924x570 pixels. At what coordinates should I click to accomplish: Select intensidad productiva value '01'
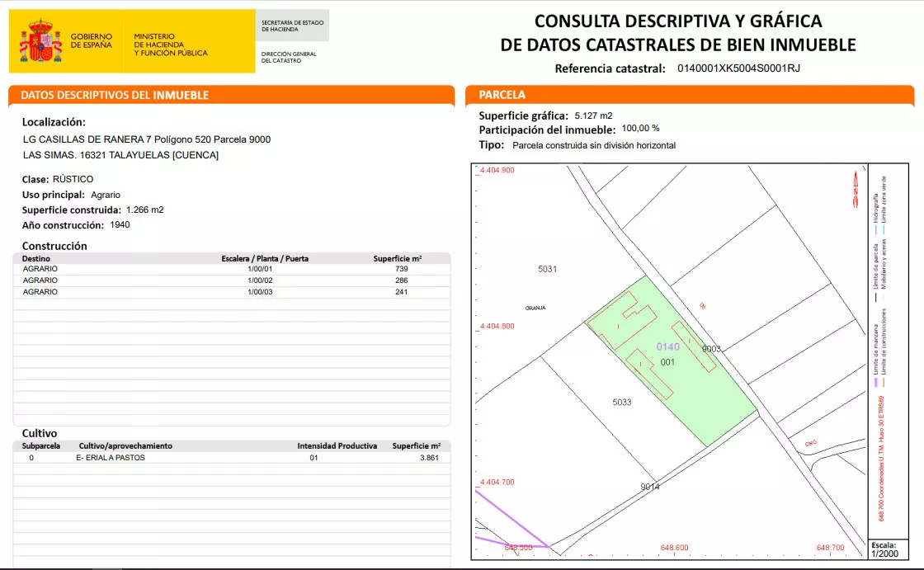pyautogui.click(x=313, y=458)
